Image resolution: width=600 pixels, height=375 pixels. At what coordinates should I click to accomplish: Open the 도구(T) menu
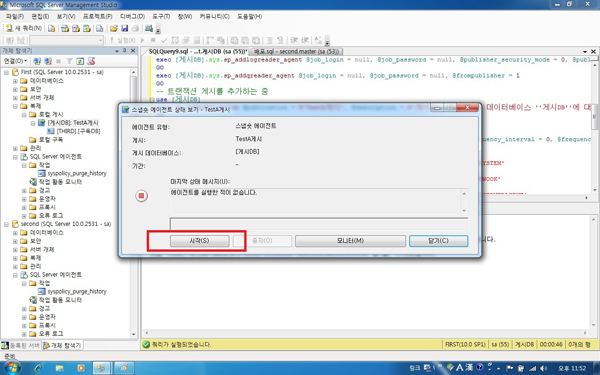coord(161,16)
